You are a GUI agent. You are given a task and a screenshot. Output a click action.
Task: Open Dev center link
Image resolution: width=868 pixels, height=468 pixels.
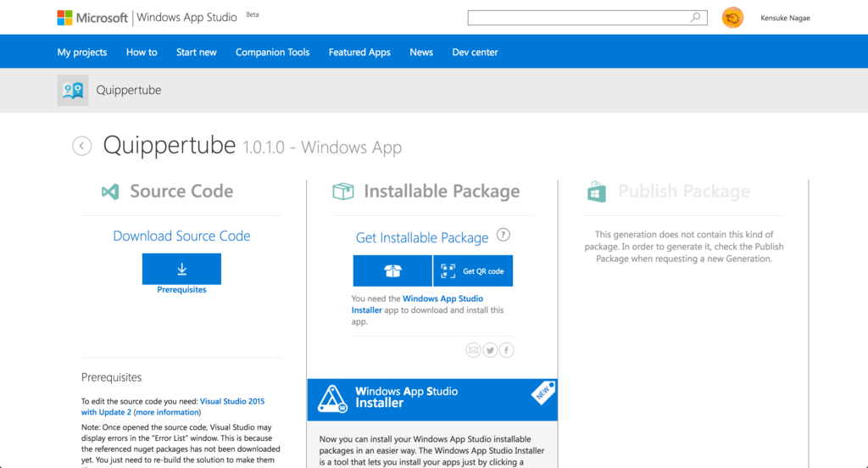coord(475,52)
